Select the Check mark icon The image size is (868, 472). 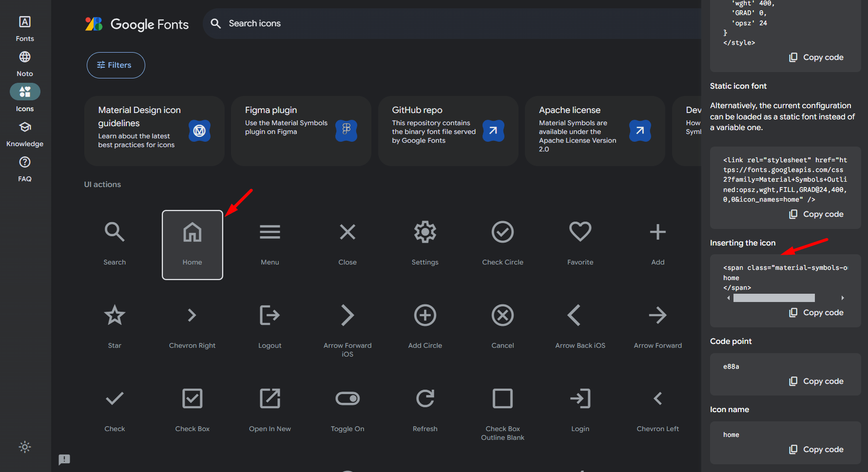[x=115, y=411]
